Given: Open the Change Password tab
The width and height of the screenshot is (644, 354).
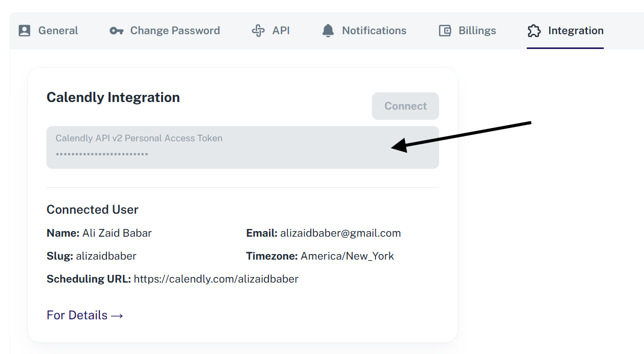Looking at the screenshot, I should (175, 31).
